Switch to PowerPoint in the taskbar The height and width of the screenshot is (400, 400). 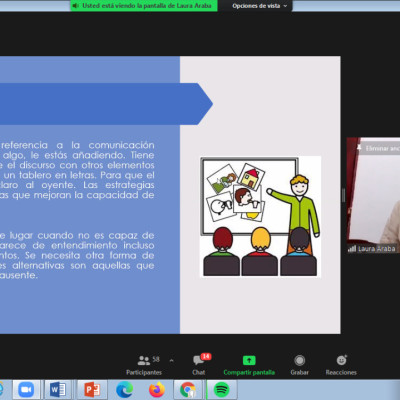(92, 390)
